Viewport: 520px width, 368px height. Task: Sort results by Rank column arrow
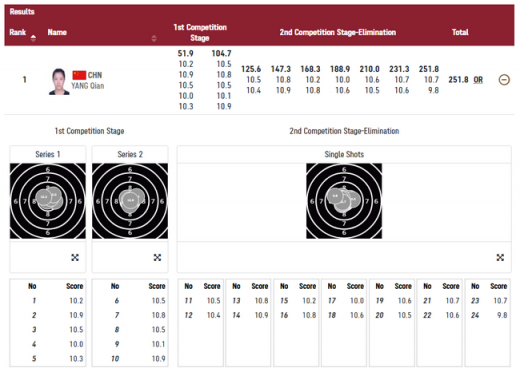[x=33, y=38]
